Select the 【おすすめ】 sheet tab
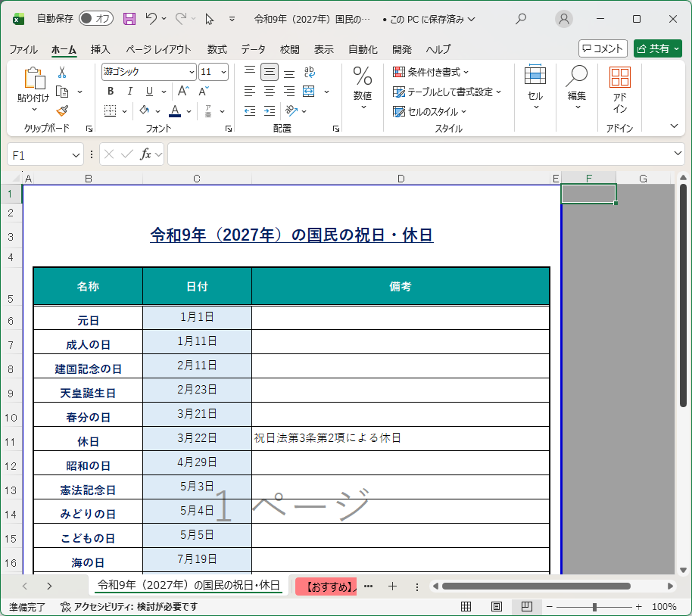The image size is (692, 616). 326,586
